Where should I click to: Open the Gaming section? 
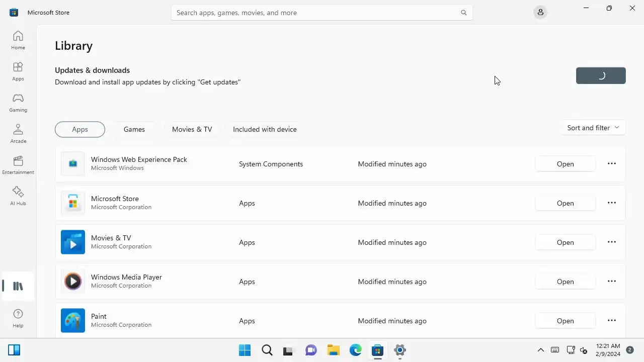18,103
